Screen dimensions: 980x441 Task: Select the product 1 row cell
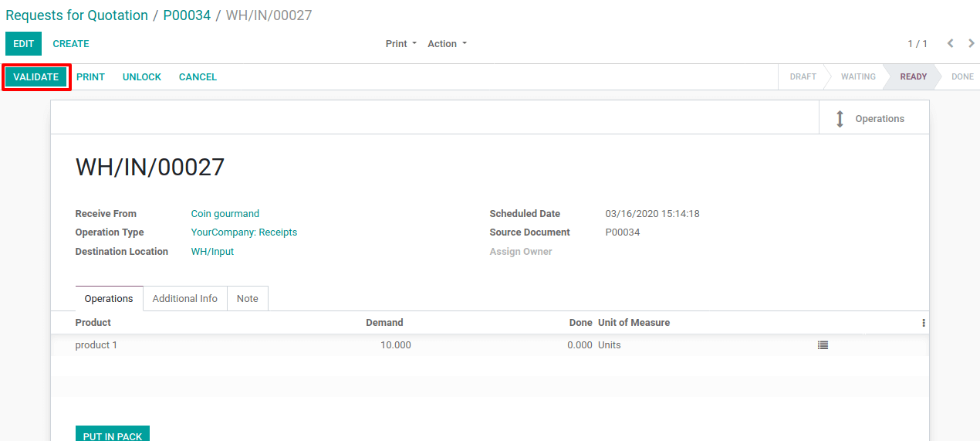pyautogui.click(x=96, y=345)
